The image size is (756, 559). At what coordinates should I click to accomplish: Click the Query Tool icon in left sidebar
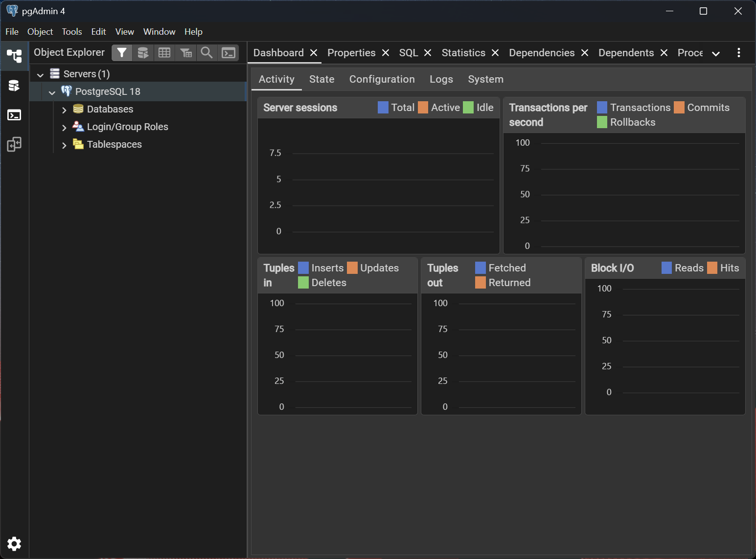pyautogui.click(x=14, y=86)
